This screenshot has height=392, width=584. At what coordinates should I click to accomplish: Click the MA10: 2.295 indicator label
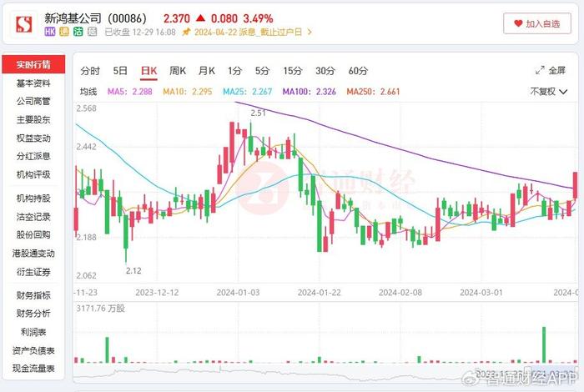[x=188, y=92]
